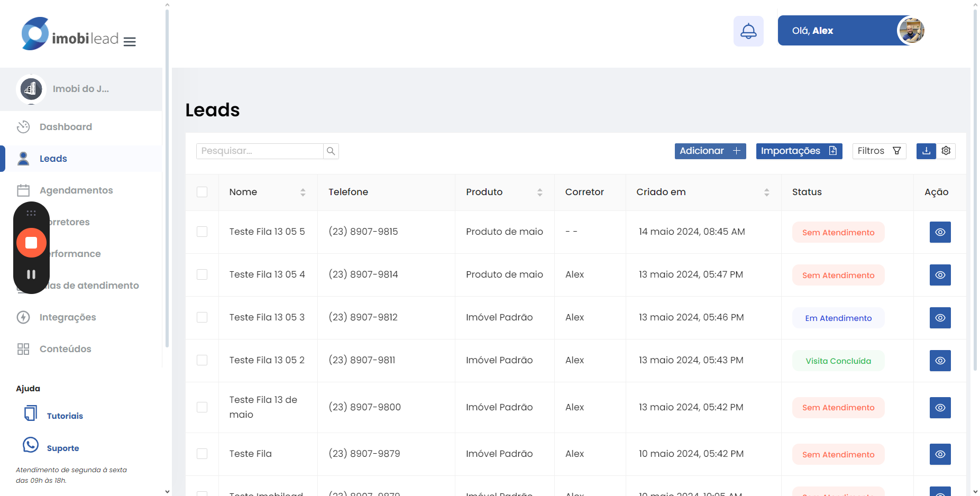
Task: Stop the screen recording
Action: tap(31, 243)
